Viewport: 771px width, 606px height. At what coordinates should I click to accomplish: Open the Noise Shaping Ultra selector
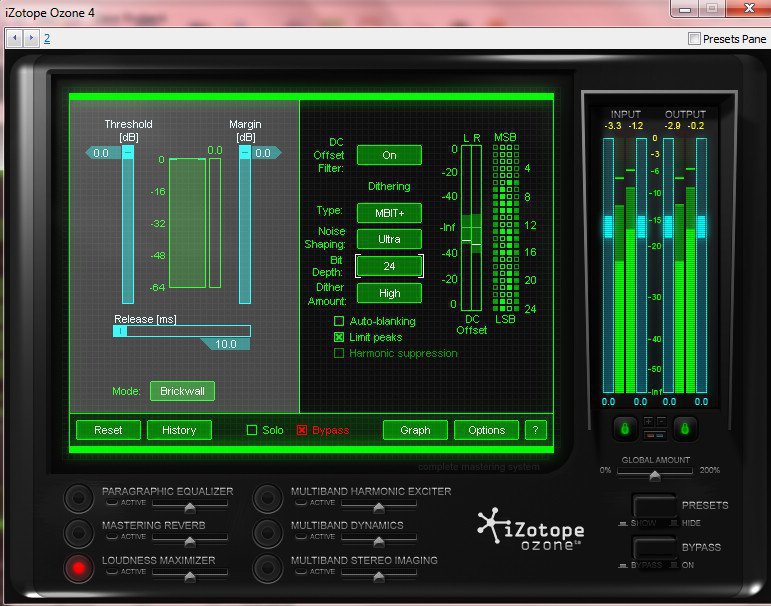point(389,239)
